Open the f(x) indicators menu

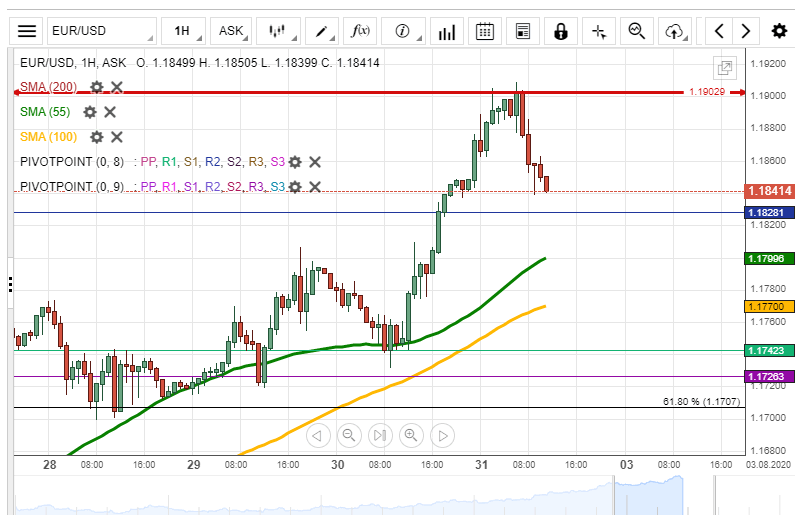[x=360, y=31]
